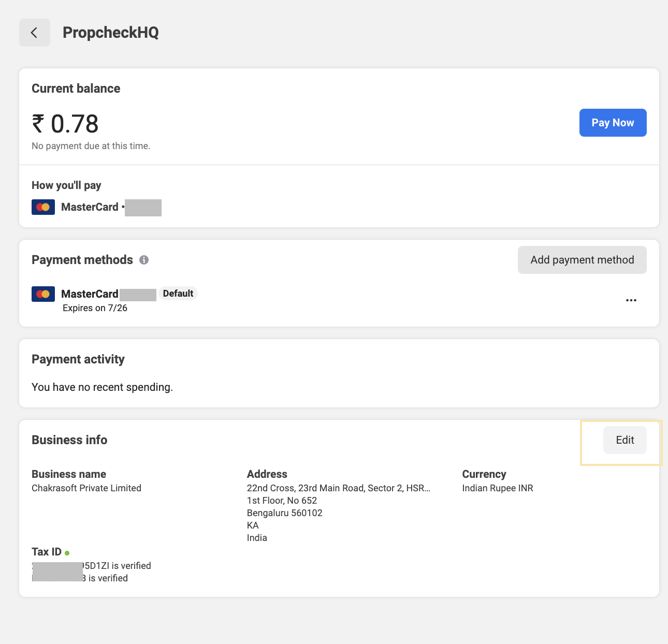Click the Tax ID label
This screenshot has width=668, height=644.
pyautogui.click(x=47, y=552)
